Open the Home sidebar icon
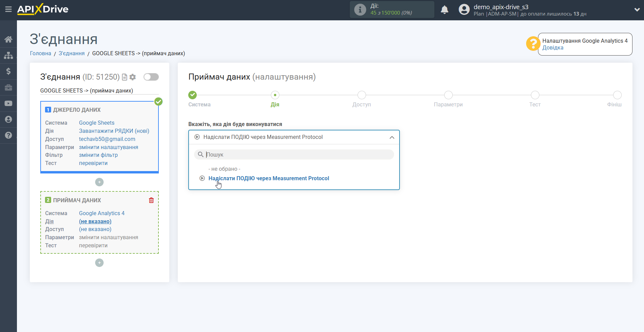 tap(8, 39)
